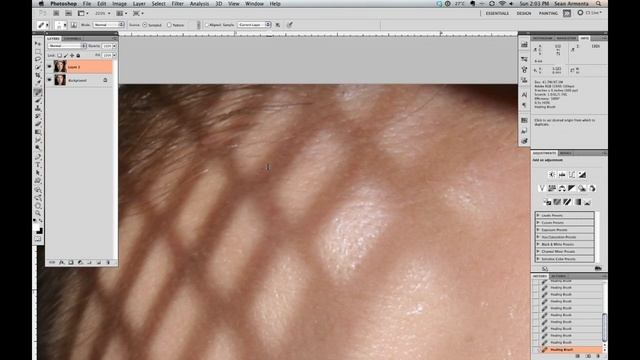Switch to Essentials workspace
The image size is (640, 360).
[x=497, y=13]
